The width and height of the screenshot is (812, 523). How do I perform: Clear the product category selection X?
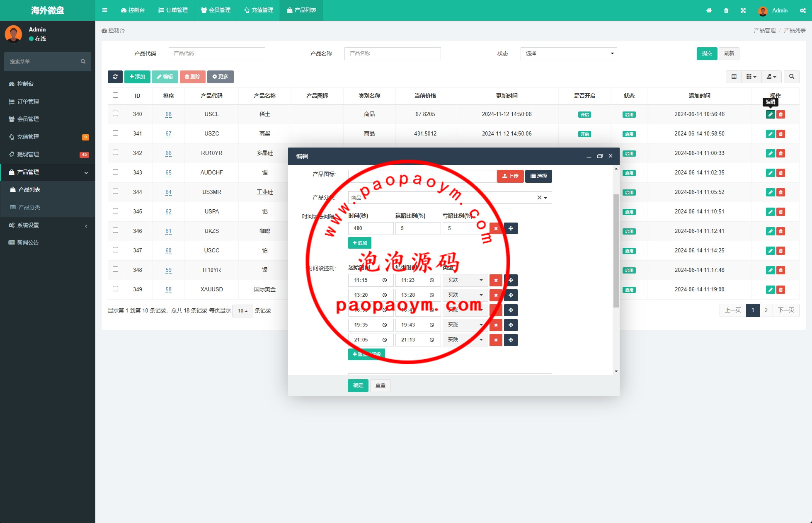(x=539, y=198)
